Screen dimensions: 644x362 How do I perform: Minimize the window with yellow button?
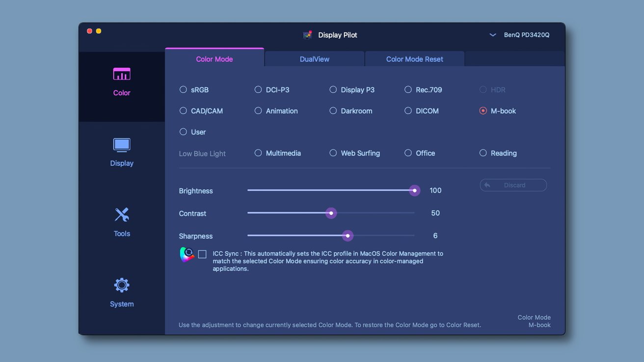click(99, 31)
